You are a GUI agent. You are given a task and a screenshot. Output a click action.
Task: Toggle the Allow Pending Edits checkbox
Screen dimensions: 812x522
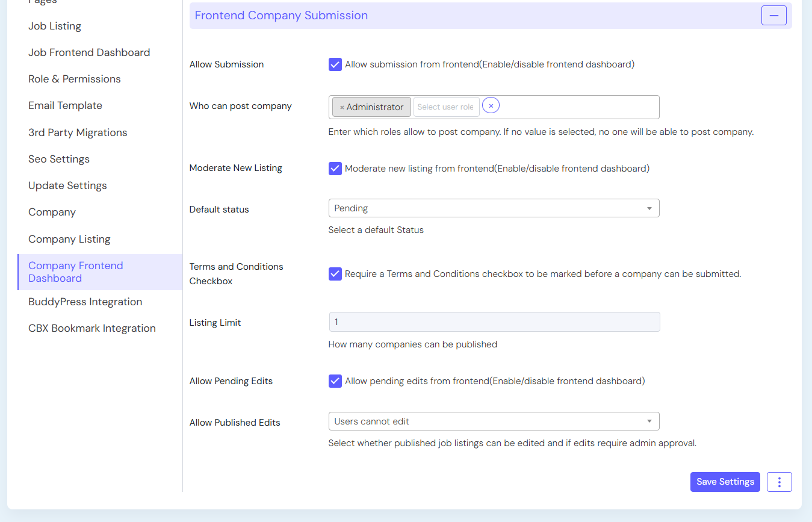pos(335,381)
